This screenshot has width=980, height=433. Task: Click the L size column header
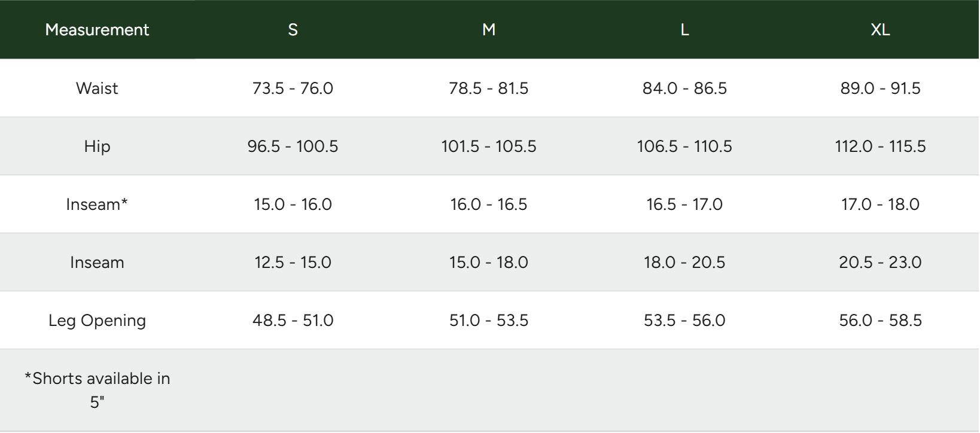coord(684,30)
